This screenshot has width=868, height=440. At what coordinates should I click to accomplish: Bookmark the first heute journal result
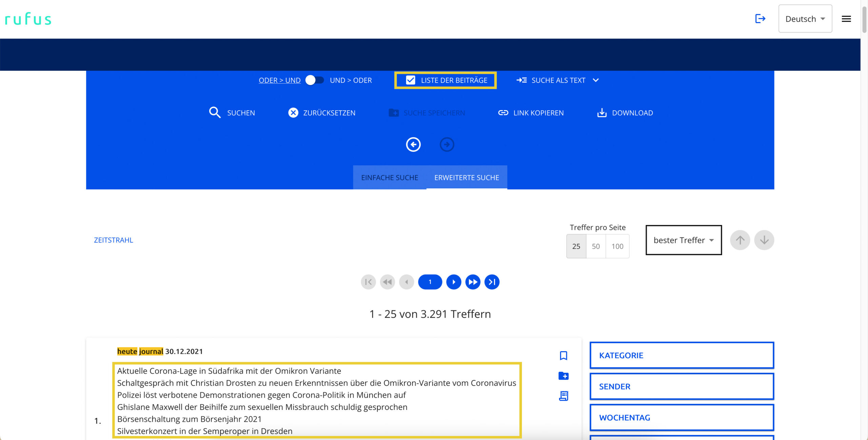(563, 355)
